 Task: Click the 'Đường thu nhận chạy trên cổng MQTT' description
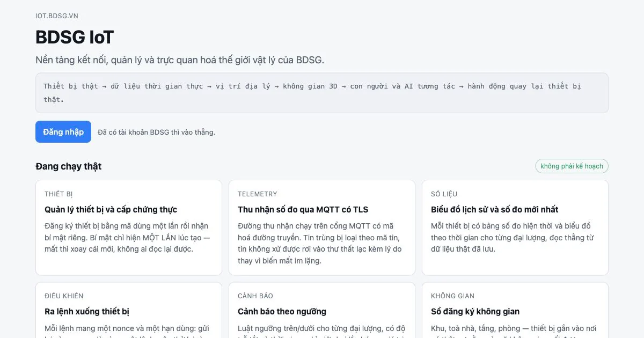[x=320, y=244]
